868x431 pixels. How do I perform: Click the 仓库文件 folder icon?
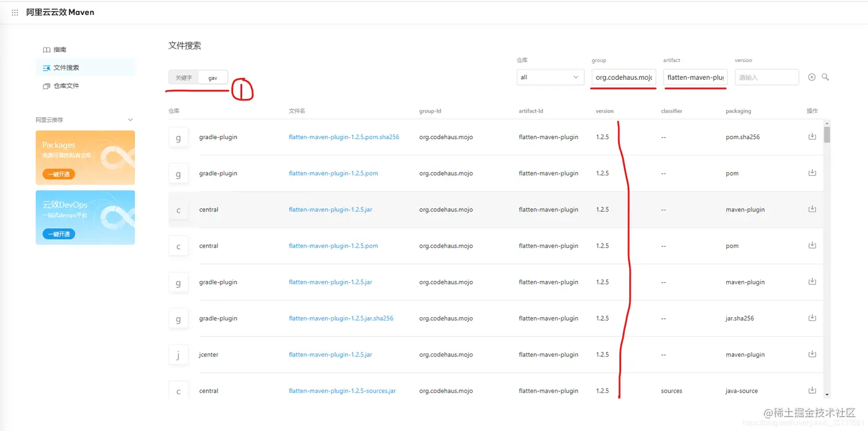tap(46, 86)
